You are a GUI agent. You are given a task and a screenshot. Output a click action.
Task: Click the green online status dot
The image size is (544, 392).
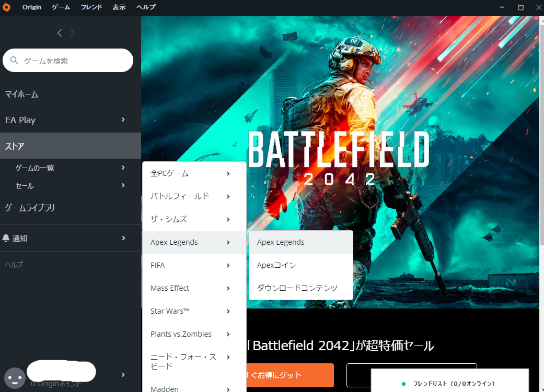pyautogui.click(x=403, y=384)
